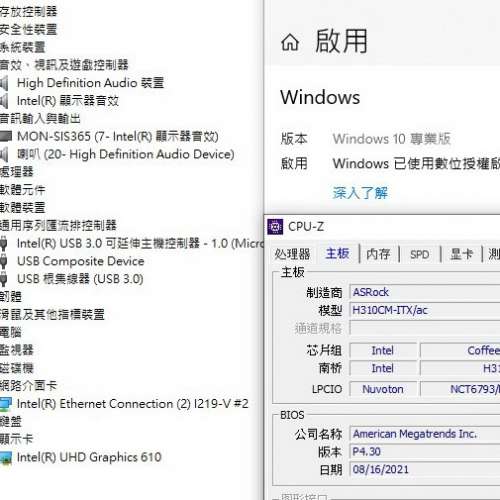Click the BIOS date 08/16/2021 field
Image resolution: width=500 pixels, height=500 pixels.
pos(425,470)
